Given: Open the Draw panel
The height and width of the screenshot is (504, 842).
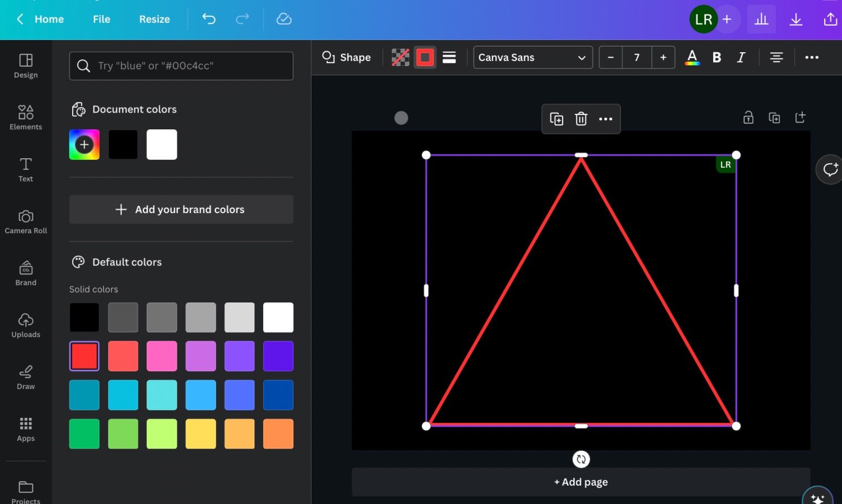Looking at the screenshot, I should [26, 377].
